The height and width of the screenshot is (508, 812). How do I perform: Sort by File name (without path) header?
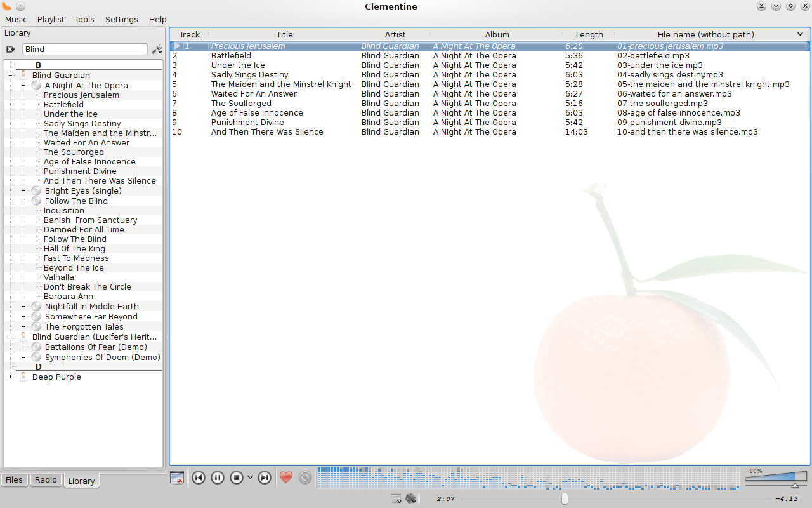pyautogui.click(x=705, y=34)
